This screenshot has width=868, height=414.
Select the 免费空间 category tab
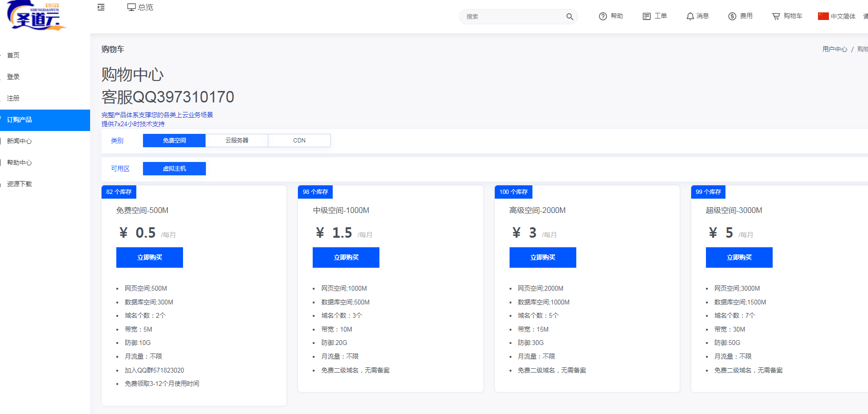174,141
